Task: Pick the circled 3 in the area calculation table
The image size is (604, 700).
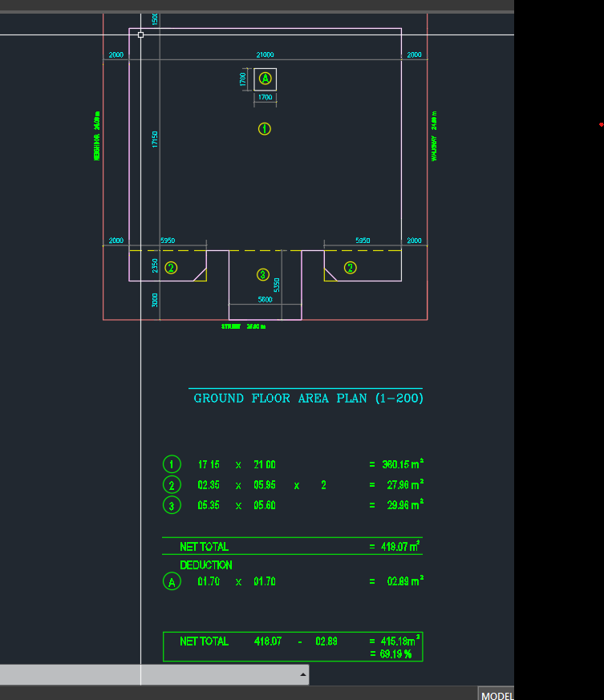Action: [172, 505]
